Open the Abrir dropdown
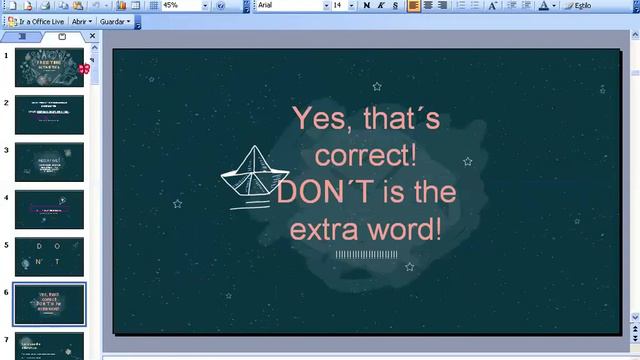 coord(82,22)
